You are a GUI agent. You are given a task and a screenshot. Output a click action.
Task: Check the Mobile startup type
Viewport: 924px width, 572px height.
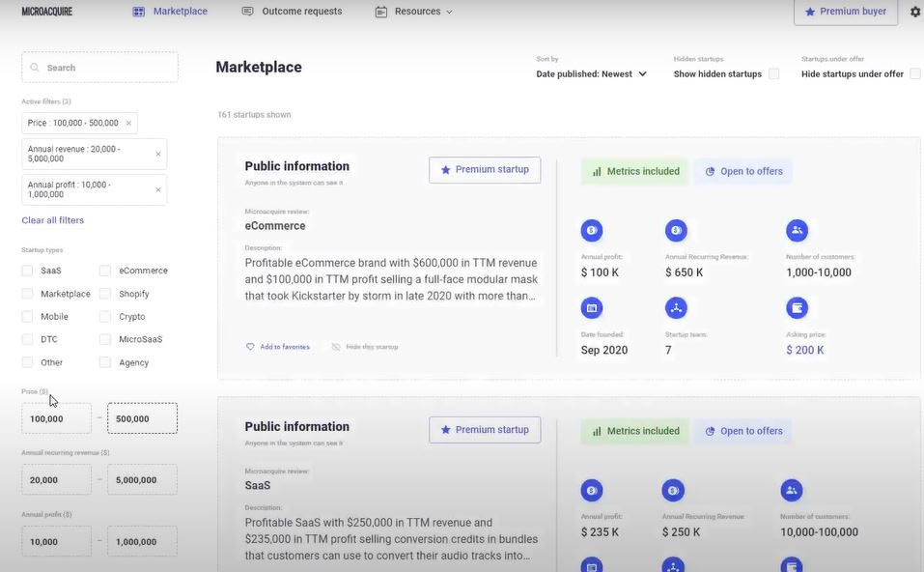pos(27,317)
